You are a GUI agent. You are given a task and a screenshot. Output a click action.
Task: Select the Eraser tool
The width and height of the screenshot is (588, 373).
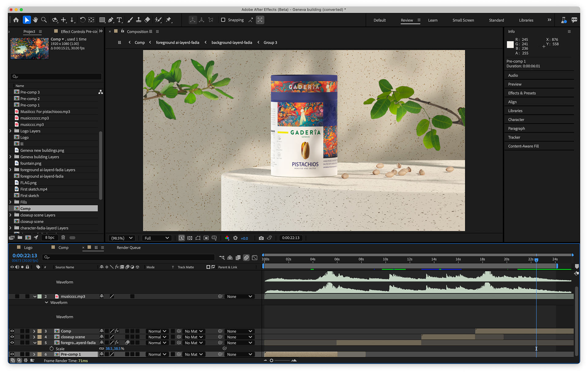(147, 20)
